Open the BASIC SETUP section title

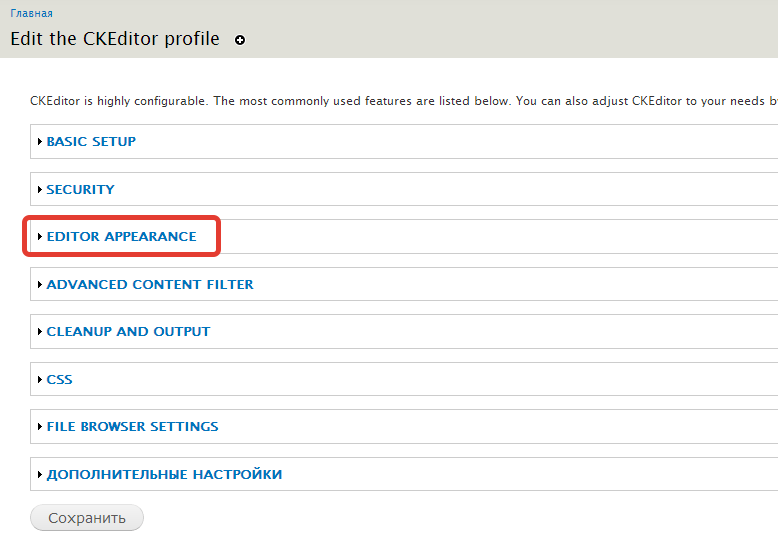[x=91, y=142]
